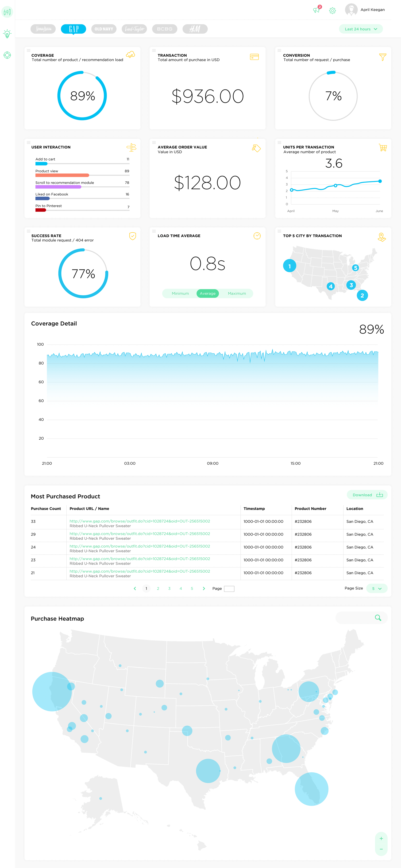Zoom in on the heatmap with plus

click(x=381, y=838)
